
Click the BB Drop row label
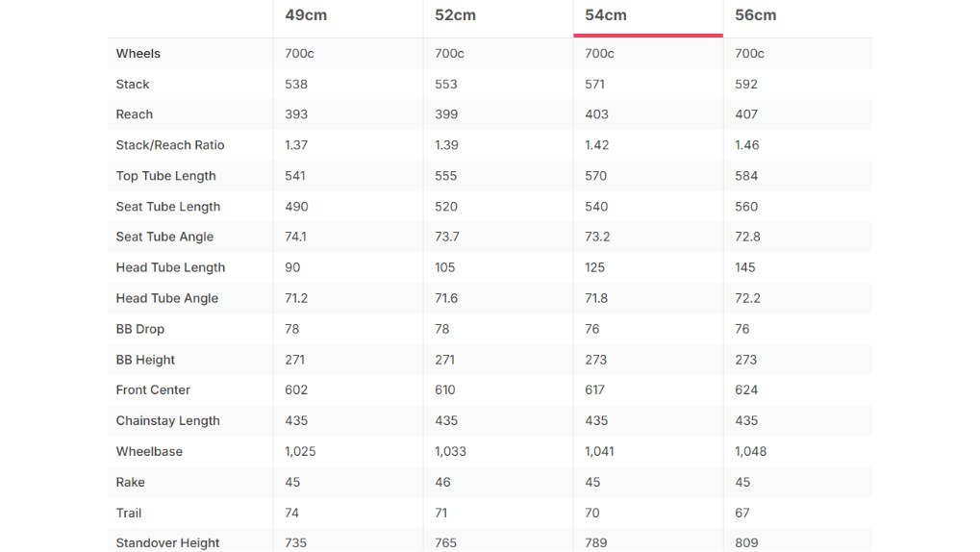(x=140, y=329)
